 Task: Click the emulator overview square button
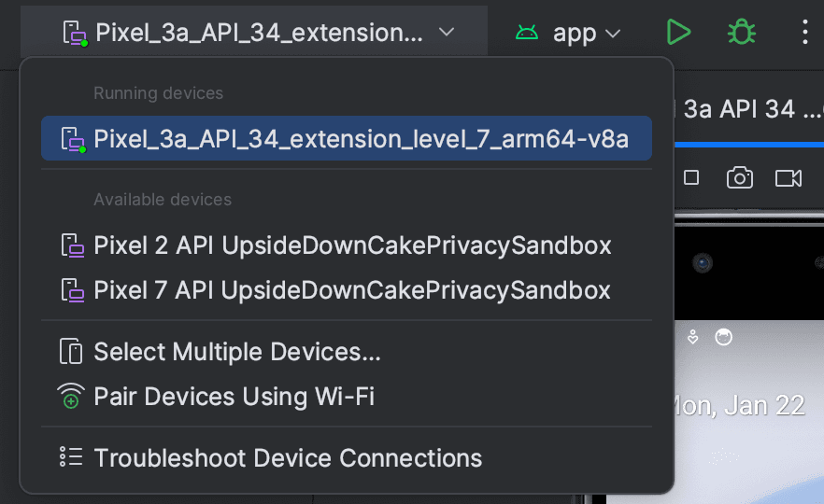pyautogui.click(x=691, y=177)
